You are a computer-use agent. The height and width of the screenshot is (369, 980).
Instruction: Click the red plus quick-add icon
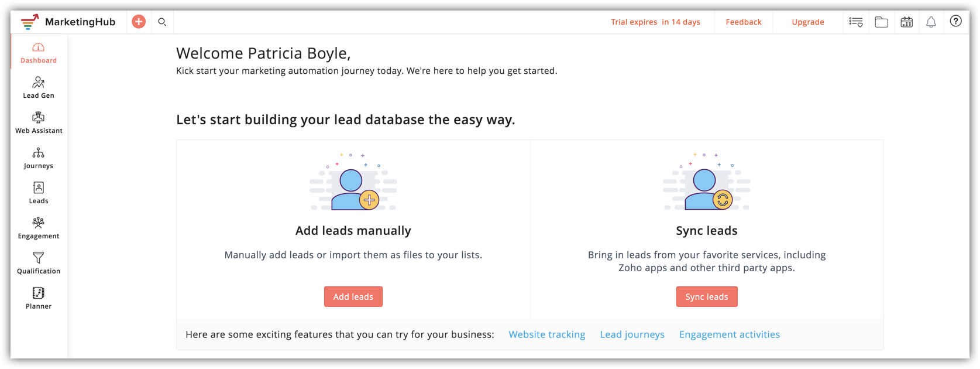(139, 22)
